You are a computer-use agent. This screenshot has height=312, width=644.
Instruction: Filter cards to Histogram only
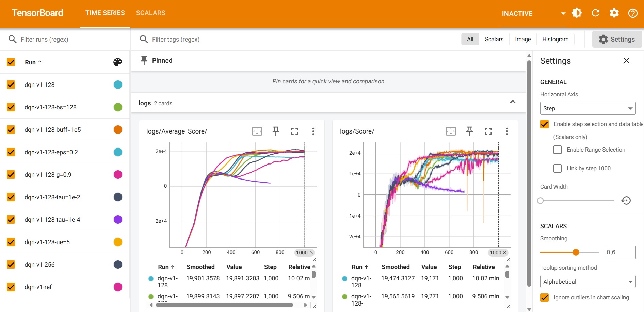point(555,39)
